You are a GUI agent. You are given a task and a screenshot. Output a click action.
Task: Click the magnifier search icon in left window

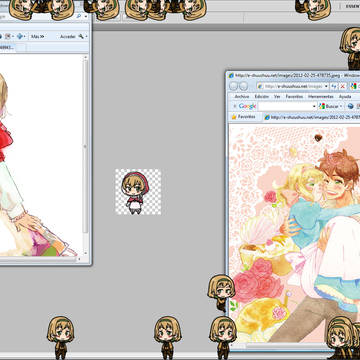point(78,16)
